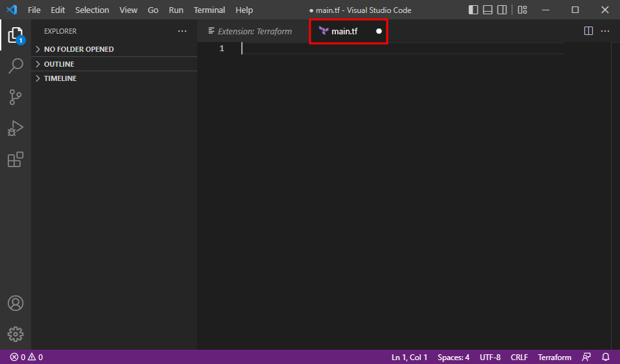Screen dimensions: 620x364
Task: Open the Go menu
Action: [x=153, y=10]
